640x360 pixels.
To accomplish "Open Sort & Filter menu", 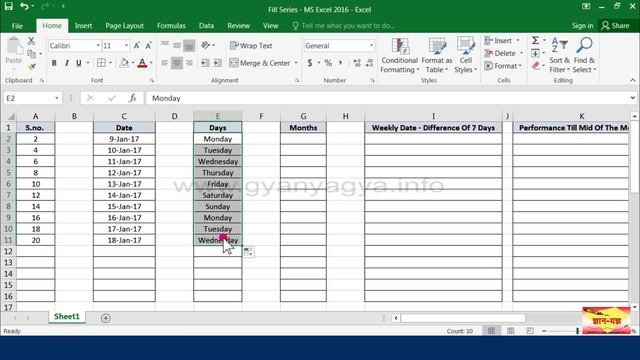I will pyautogui.click(x=560, y=56).
